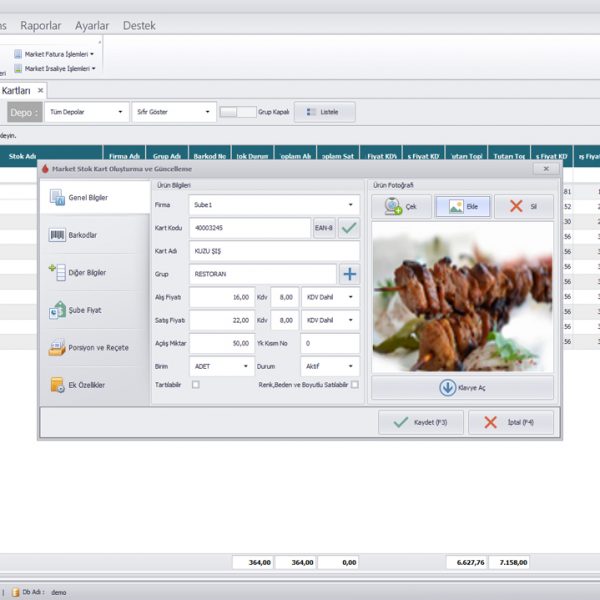Screen dimensions: 600x600
Task: Click the Yk Kısım No field
Action: pyautogui.click(x=330, y=343)
